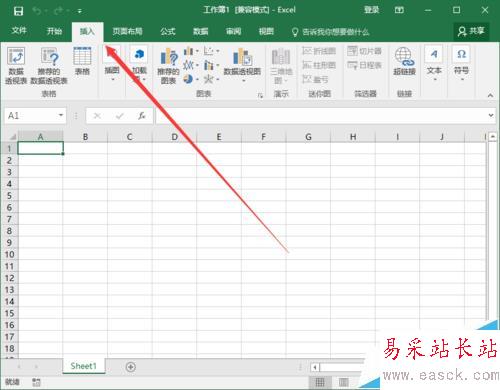The height and width of the screenshot is (390, 500).
Task: Switch to Page Layout view in status bar
Action: [x=344, y=382]
